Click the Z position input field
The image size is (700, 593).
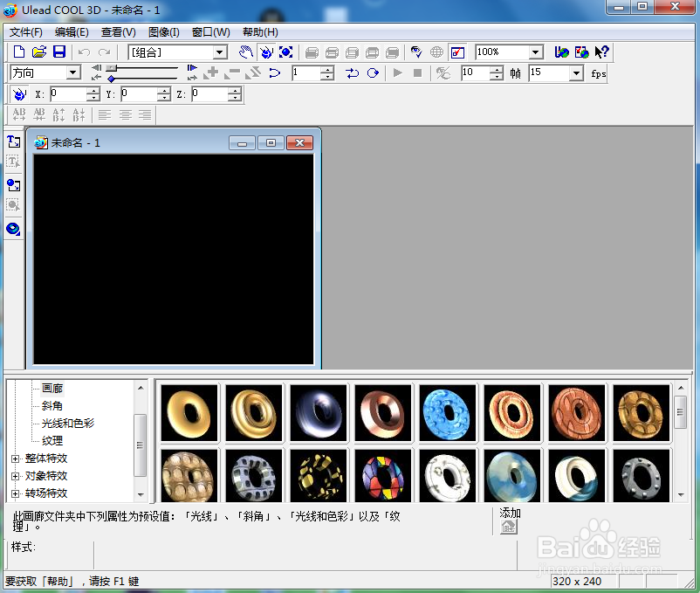(x=209, y=93)
